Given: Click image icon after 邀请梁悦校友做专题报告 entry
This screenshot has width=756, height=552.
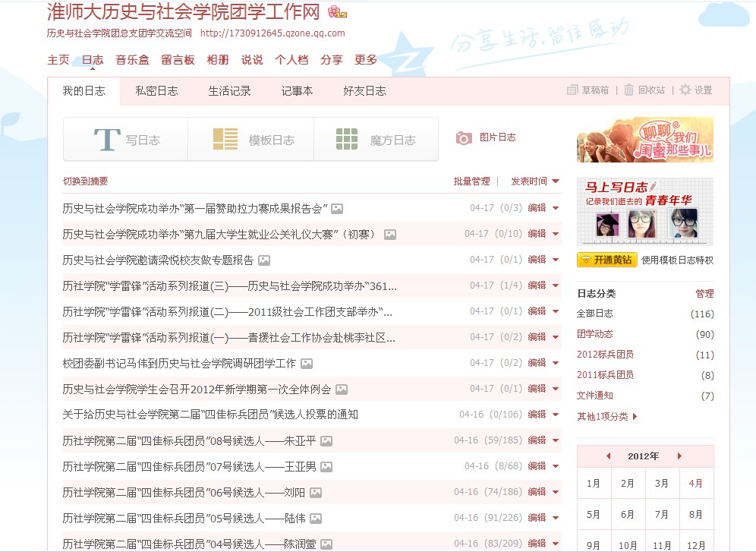Looking at the screenshot, I should pyautogui.click(x=264, y=260).
